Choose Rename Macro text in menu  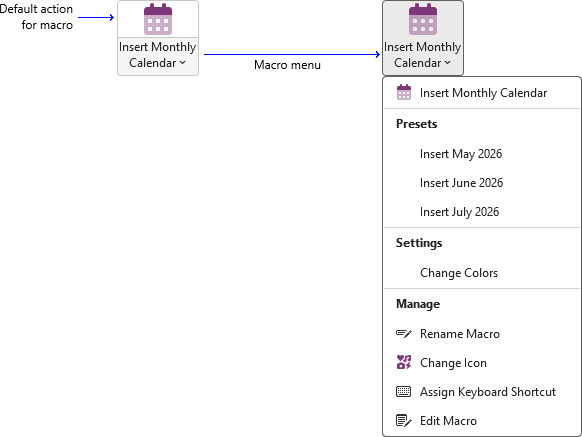coord(460,334)
